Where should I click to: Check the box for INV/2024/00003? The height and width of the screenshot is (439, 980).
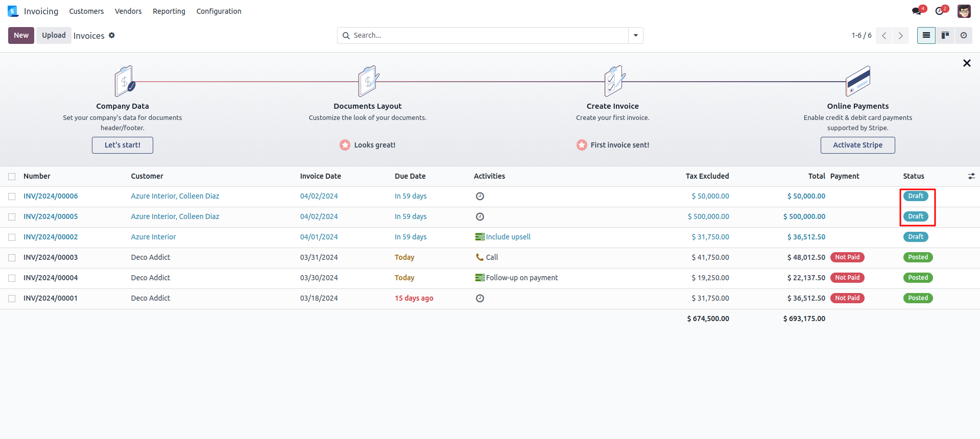tap(12, 258)
